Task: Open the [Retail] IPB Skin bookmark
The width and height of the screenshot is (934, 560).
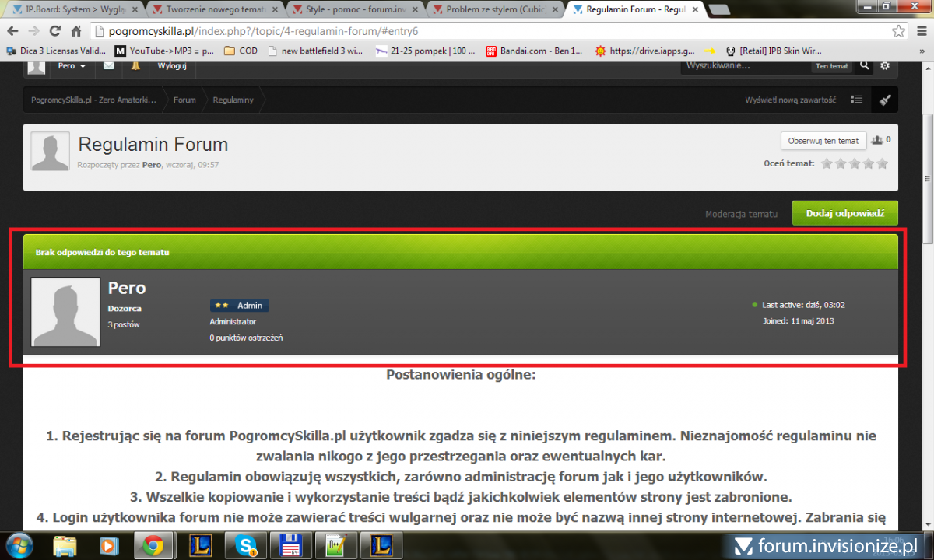Action: (774, 51)
